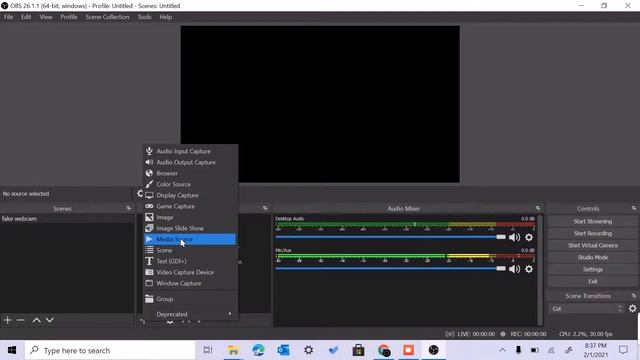Click Start Recording

click(593, 233)
